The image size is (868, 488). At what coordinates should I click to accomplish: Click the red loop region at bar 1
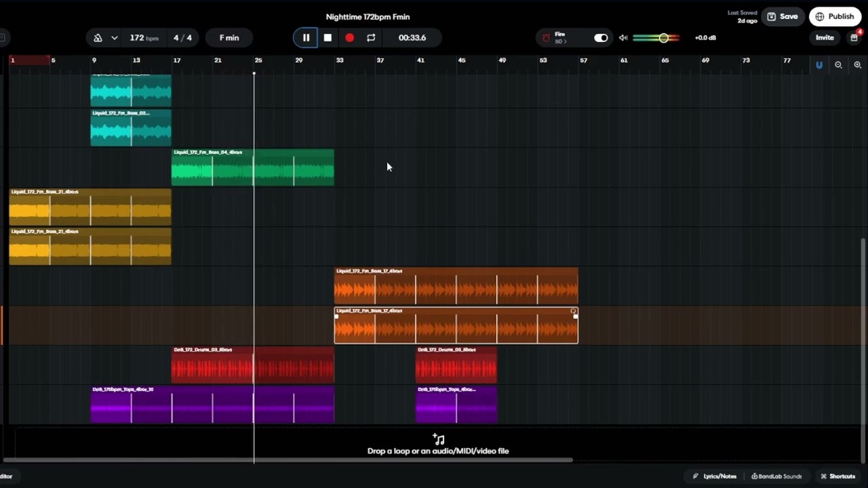coord(30,60)
